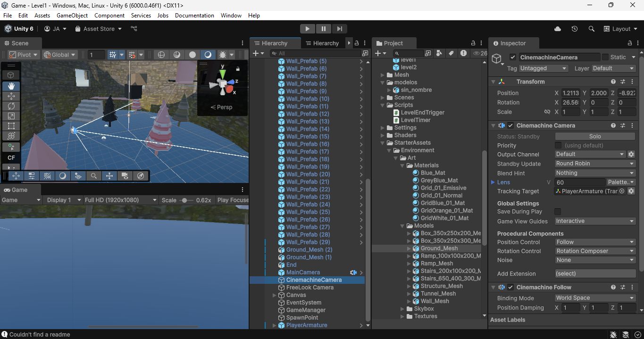Open Undo History clock icon
This screenshot has height=339, width=644.
pos(574,29)
